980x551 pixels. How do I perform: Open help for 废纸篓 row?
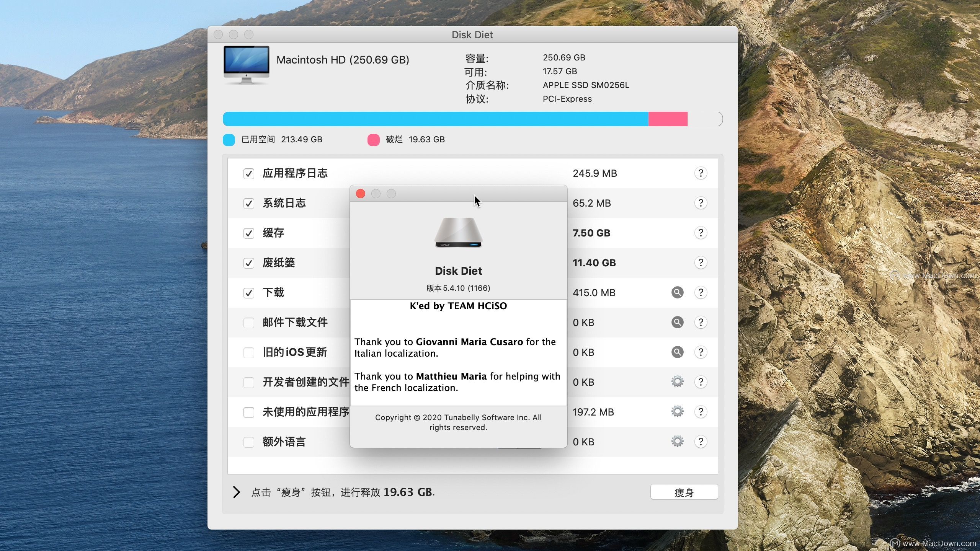coord(701,263)
